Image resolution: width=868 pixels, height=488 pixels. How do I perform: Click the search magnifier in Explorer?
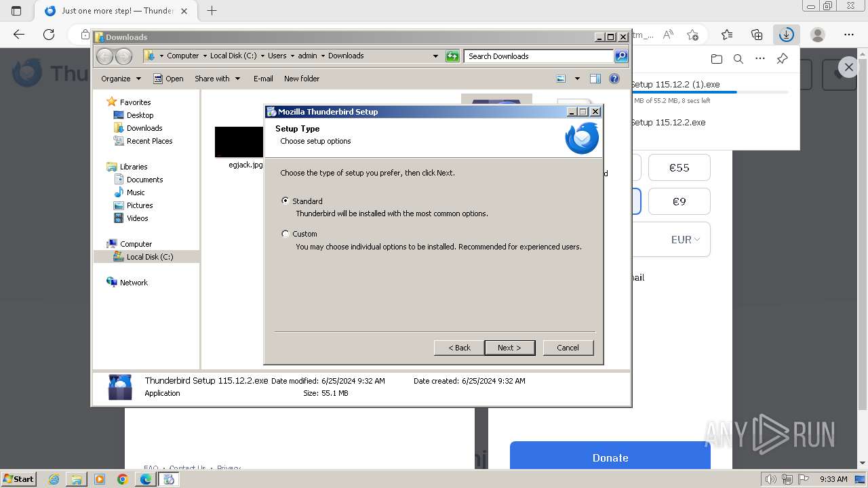point(621,56)
